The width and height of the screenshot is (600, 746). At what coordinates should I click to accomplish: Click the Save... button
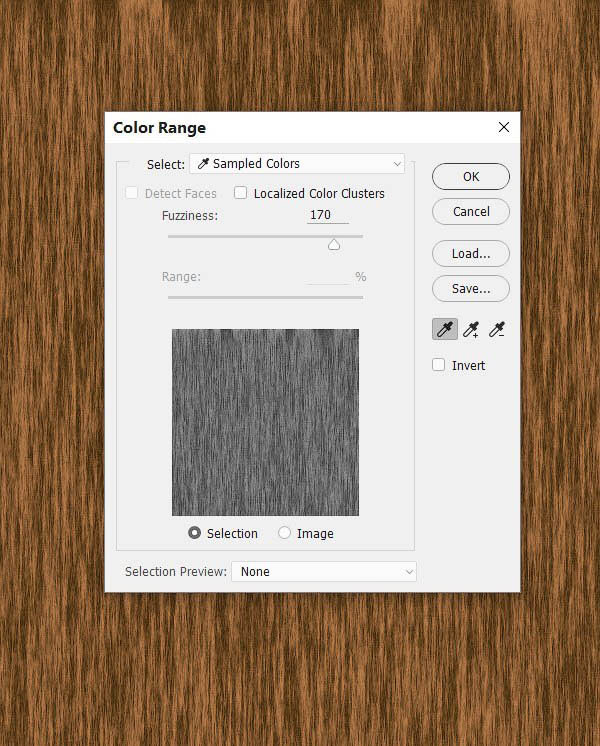(x=471, y=288)
